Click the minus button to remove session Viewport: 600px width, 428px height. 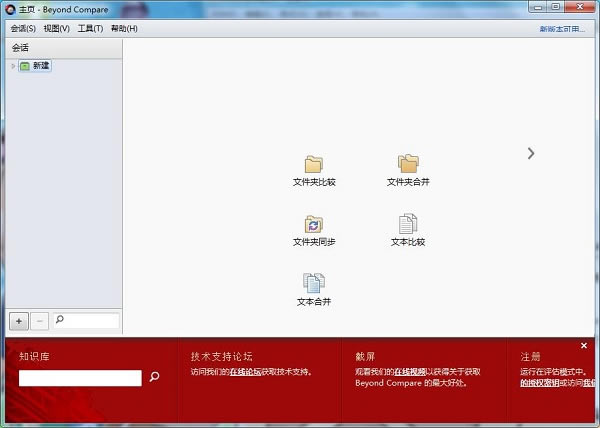pos(39,321)
